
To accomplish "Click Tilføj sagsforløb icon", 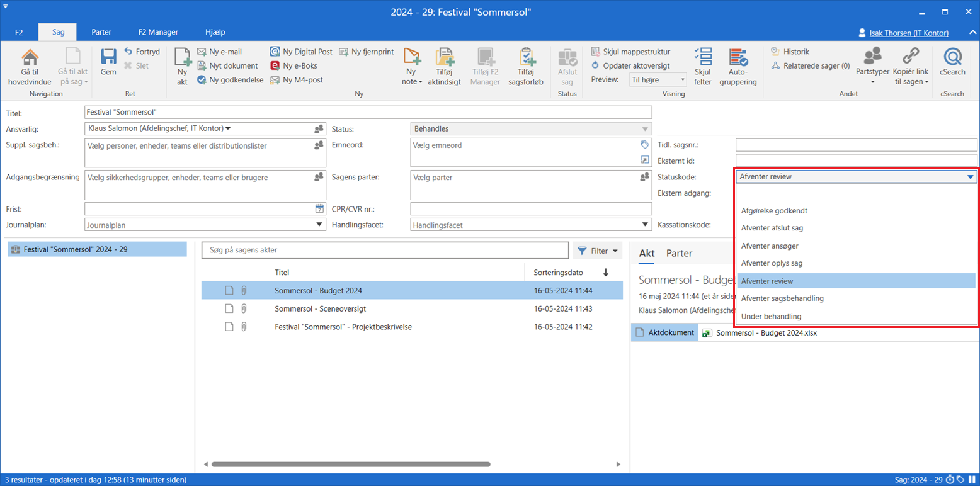I will tap(527, 57).
